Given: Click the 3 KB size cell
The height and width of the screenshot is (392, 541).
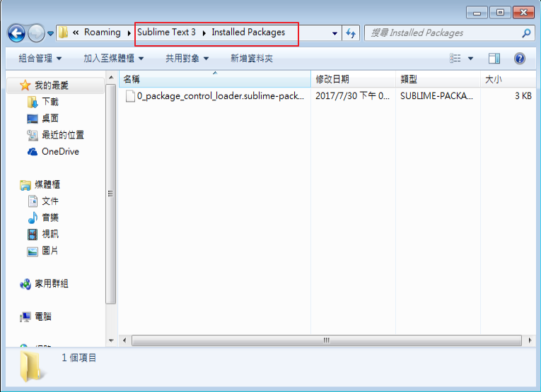Looking at the screenshot, I should (x=523, y=96).
